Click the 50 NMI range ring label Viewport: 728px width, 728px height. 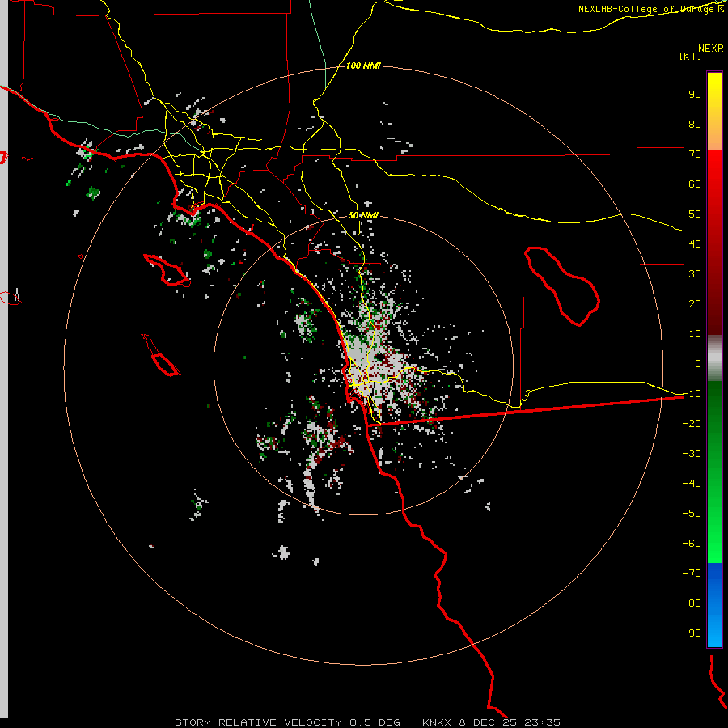point(363,215)
